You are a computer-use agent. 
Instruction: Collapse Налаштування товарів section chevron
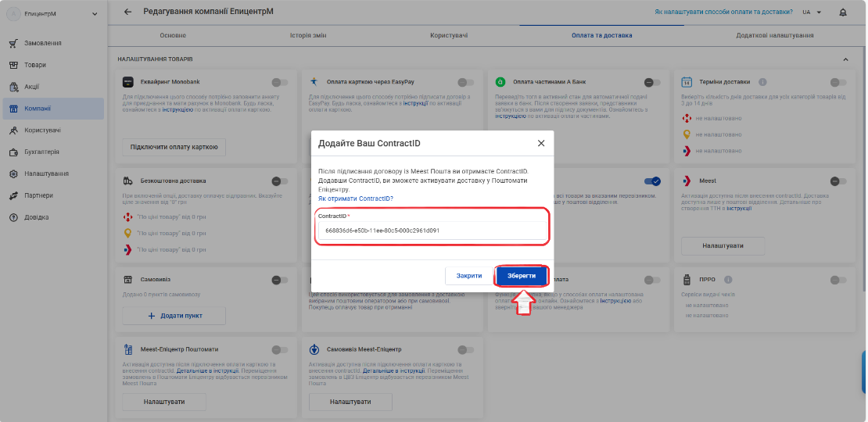pos(845,59)
